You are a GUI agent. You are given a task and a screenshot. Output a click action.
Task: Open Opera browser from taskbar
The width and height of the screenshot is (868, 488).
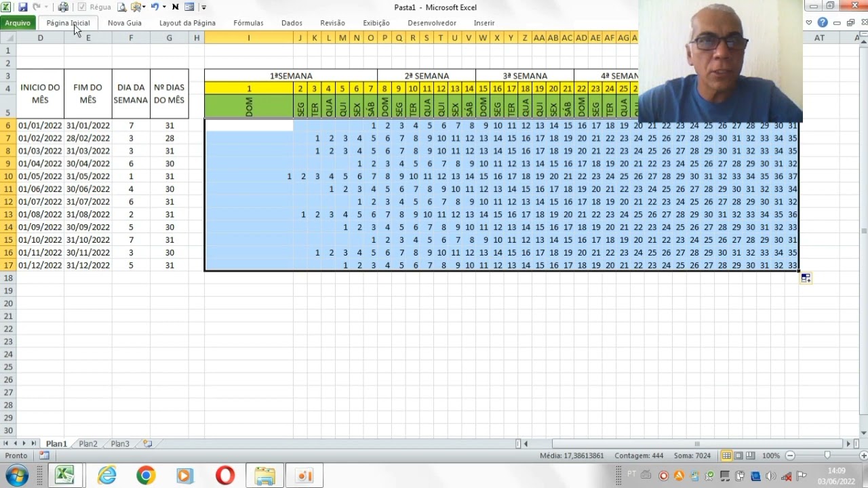tap(225, 476)
